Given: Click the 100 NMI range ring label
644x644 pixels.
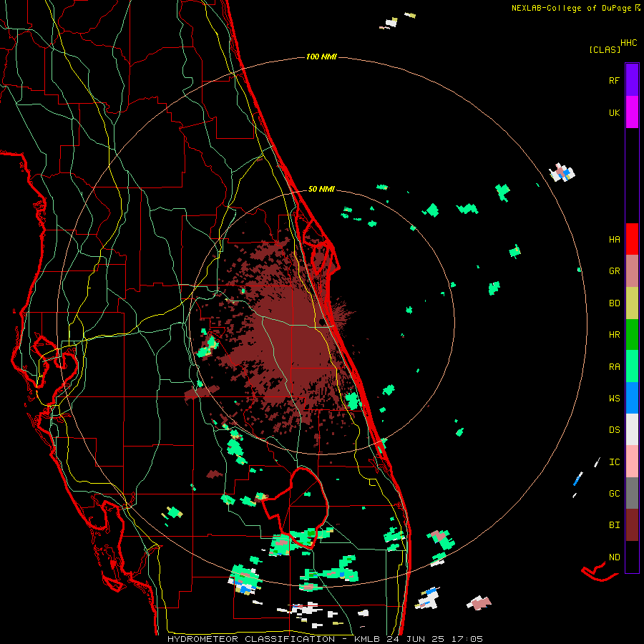Looking at the screenshot, I should tap(321, 57).
